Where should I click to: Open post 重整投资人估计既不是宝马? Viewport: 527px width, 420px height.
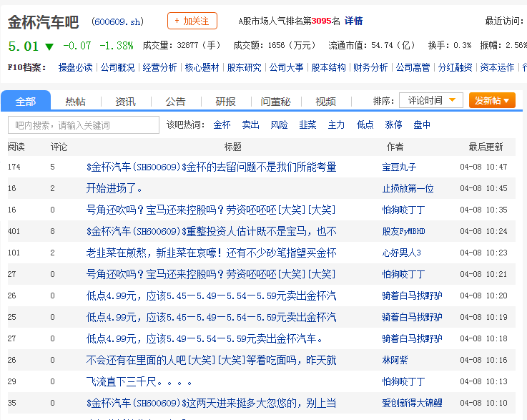pyautogui.click(x=212, y=231)
